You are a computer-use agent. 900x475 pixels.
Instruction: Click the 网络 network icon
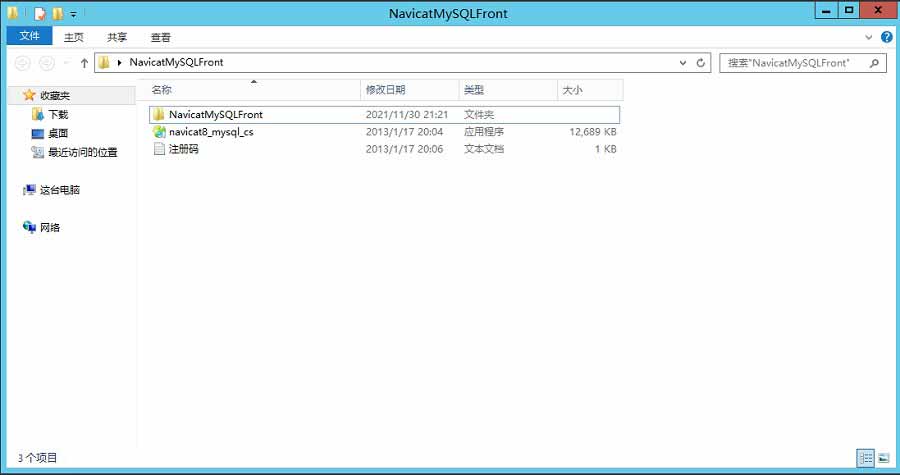pos(29,227)
